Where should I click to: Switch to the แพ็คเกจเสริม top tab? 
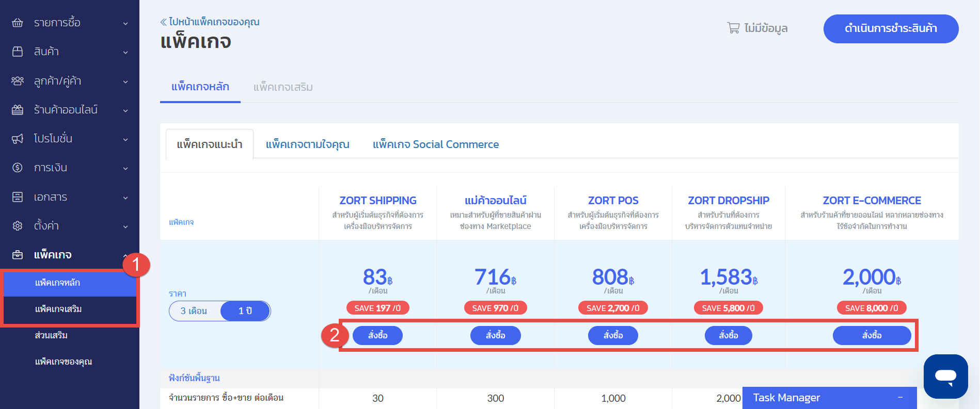pyautogui.click(x=283, y=87)
